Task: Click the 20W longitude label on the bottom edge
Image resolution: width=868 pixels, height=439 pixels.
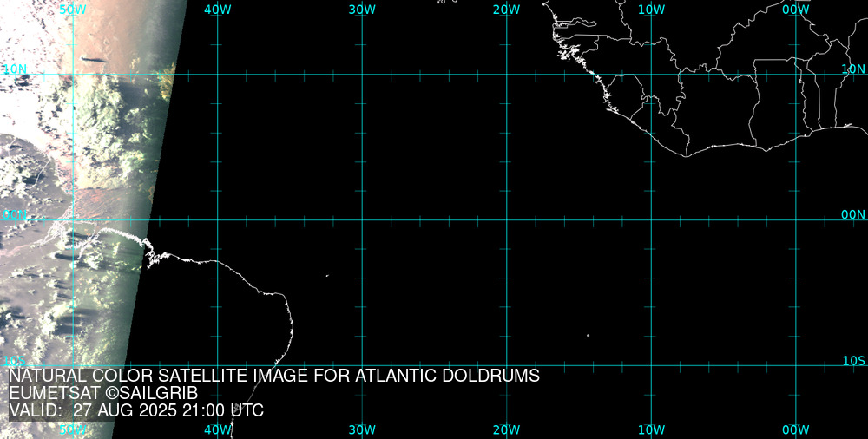Action: pos(507,429)
